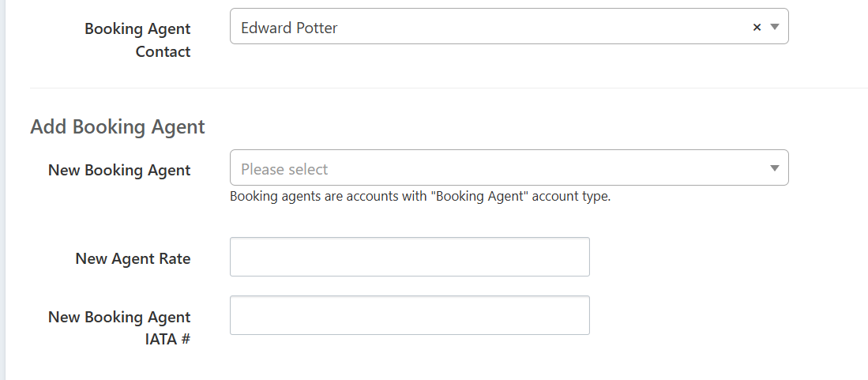Click the word "Contact" under Booking Agent label
This screenshot has height=380, width=868.
click(x=163, y=51)
